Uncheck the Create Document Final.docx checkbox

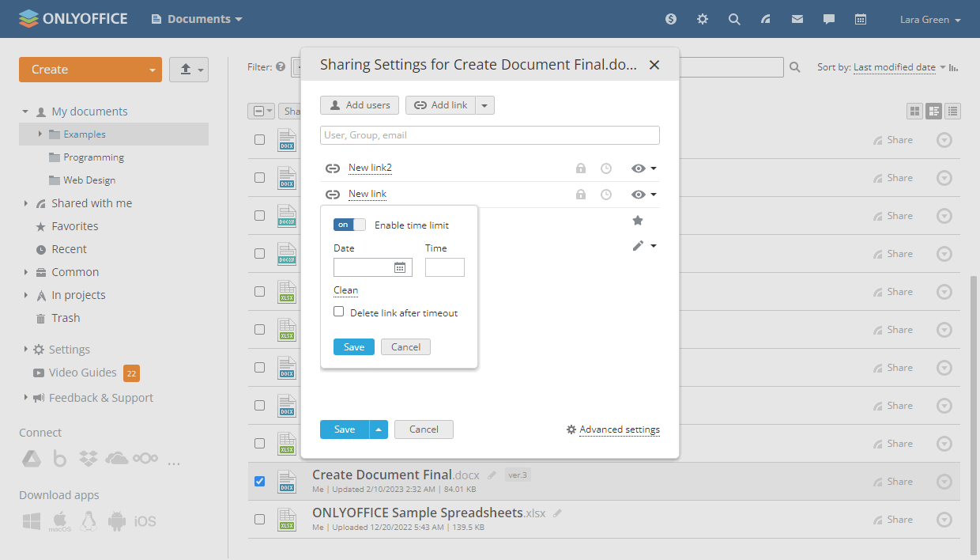click(x=259, y=481)
